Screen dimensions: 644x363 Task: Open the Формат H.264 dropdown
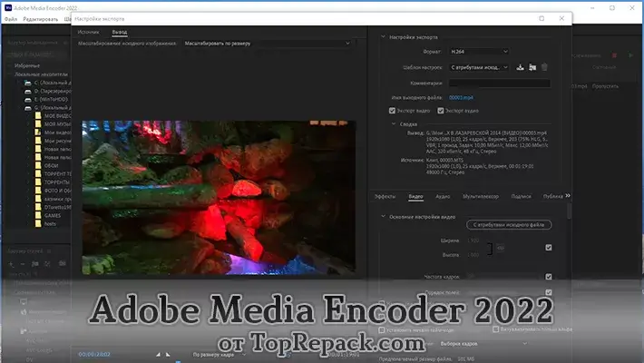[479, 52]
